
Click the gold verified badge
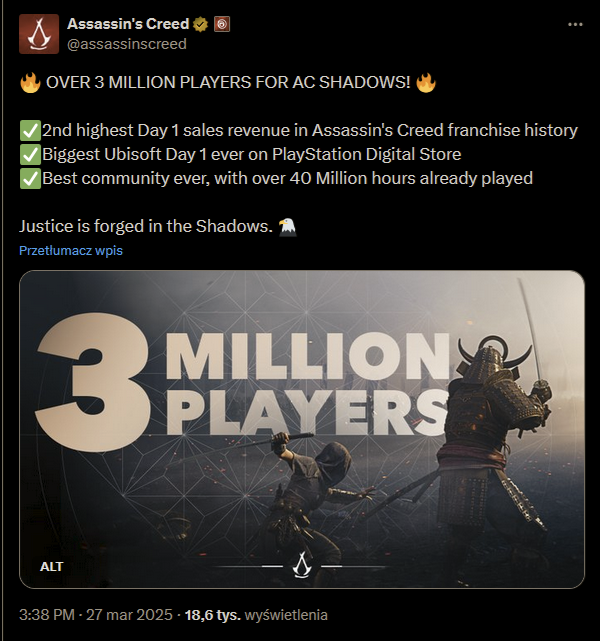point(200,24)
